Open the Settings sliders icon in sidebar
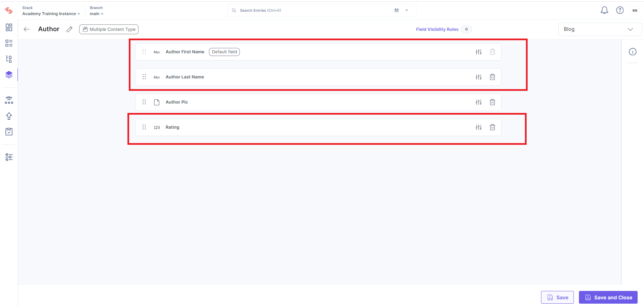Viewport: 644px width, 306px height. (x=9, y=157)
